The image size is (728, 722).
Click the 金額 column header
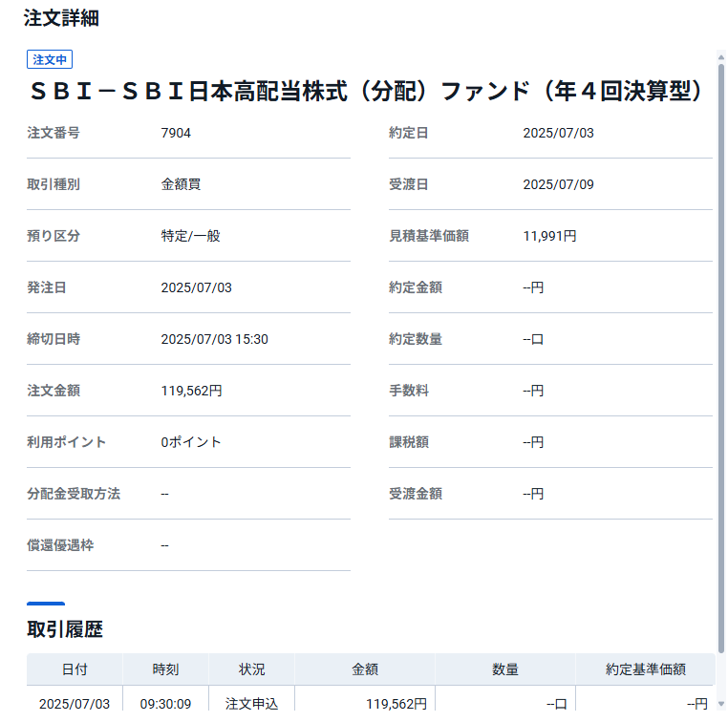[365, 669]
